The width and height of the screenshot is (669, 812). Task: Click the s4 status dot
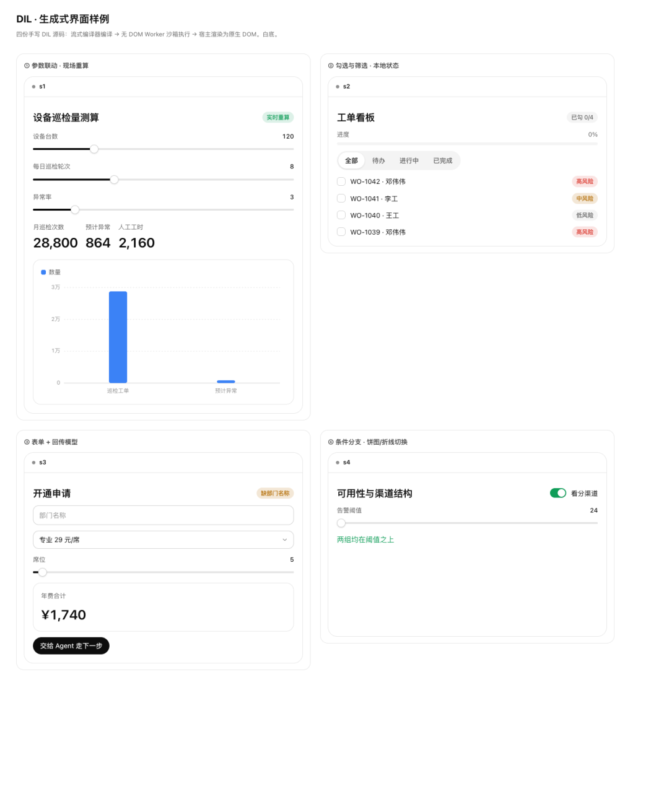338,463
